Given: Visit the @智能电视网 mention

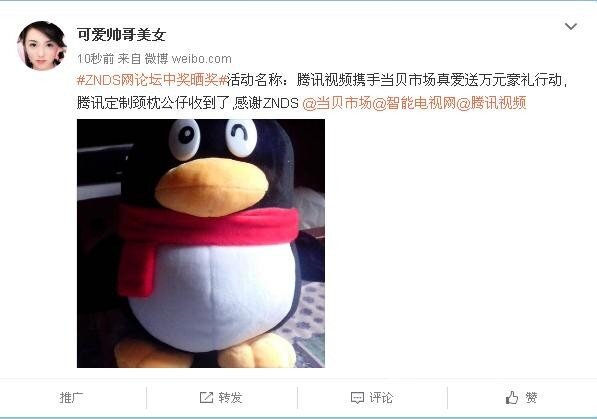Looking at the screenshot, I should pos(414,103).
